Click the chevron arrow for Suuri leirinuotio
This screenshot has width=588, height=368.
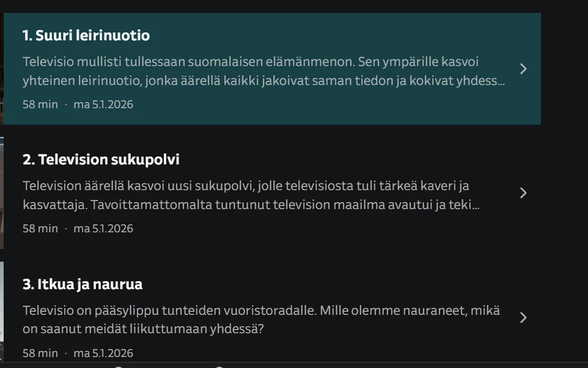coord(523,68)
